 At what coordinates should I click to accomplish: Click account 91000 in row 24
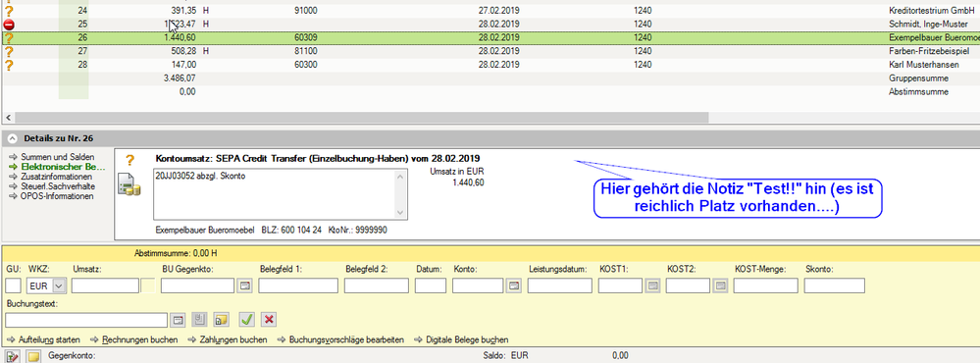305,11
